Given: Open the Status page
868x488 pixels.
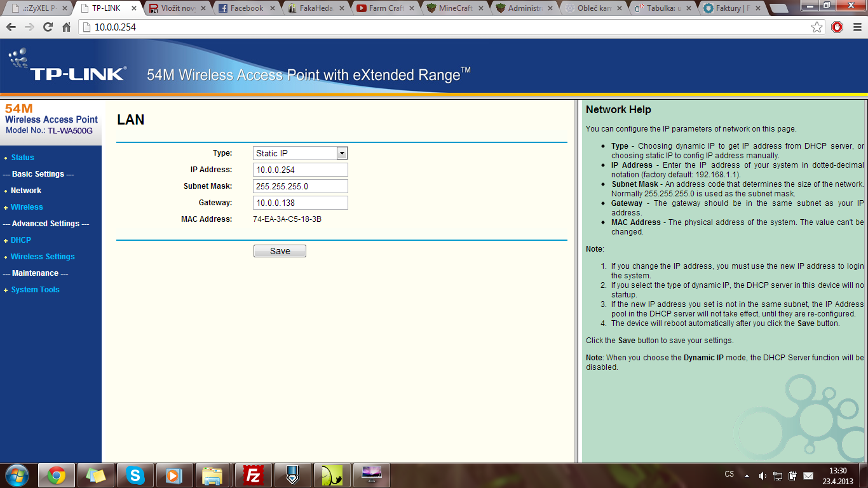Looking at the screenshot, I should [x=22, y=158].
